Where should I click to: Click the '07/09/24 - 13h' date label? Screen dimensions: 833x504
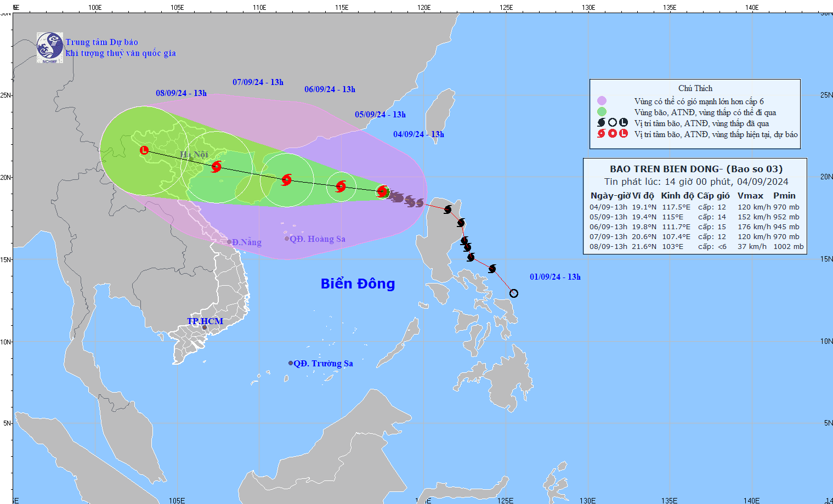tap(258, 82)
